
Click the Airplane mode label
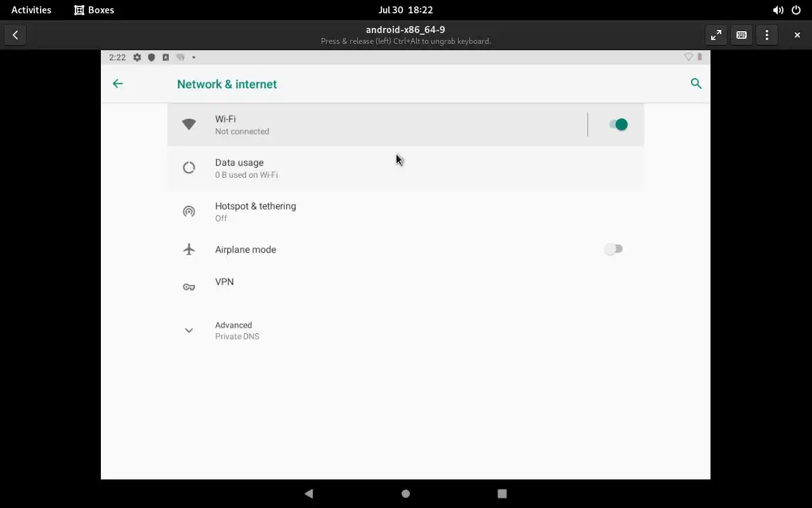tap(246, 250)
